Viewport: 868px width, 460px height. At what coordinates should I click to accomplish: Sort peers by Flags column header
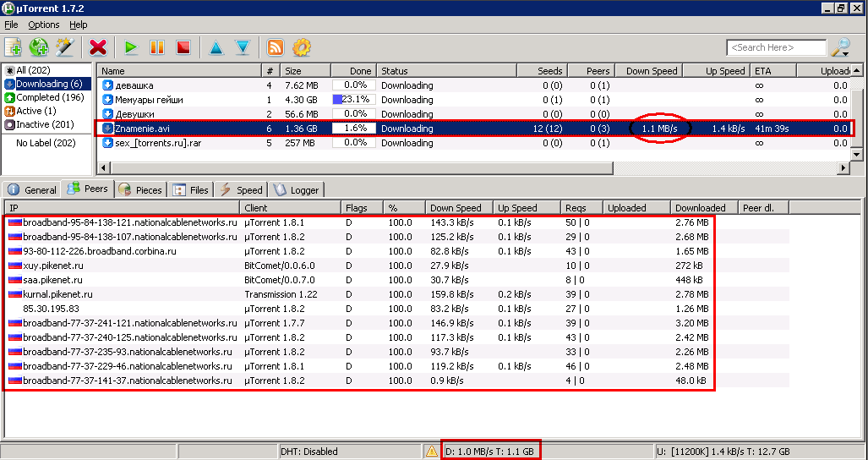(x=362, y=208)
